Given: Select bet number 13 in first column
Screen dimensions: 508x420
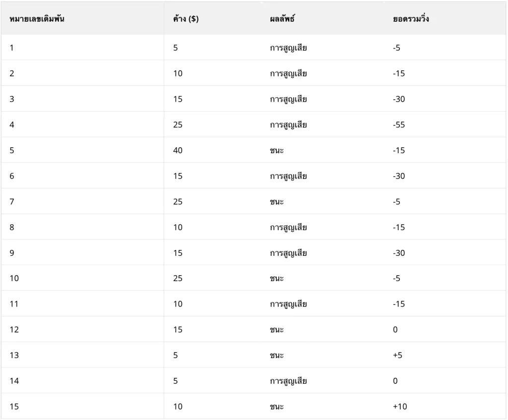Looking at the screenshot, I should coord(14,356).
